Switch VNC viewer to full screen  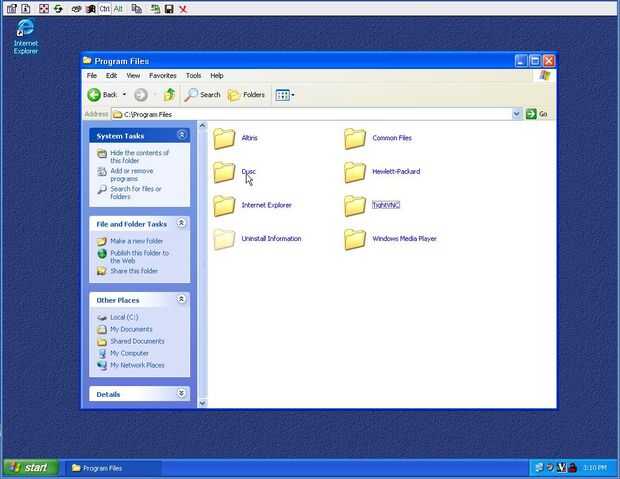coord(44,8)
